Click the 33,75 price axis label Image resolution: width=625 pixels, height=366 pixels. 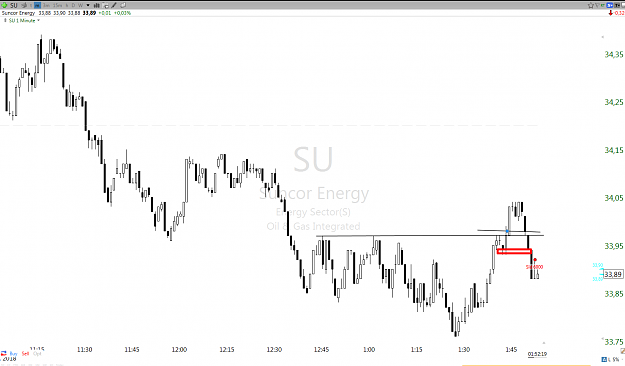pos(614,342)
